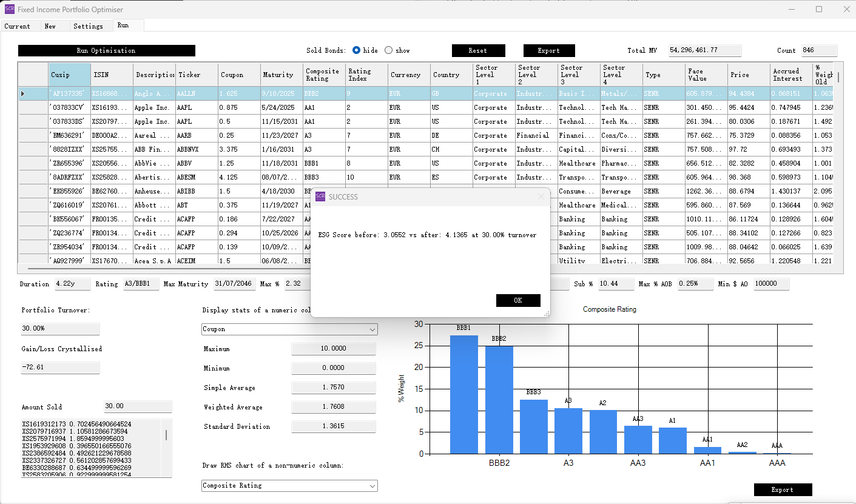The width and height of the screenshot is (856, 504).
Task: Click the Reset button
Action: click(478, 51)
